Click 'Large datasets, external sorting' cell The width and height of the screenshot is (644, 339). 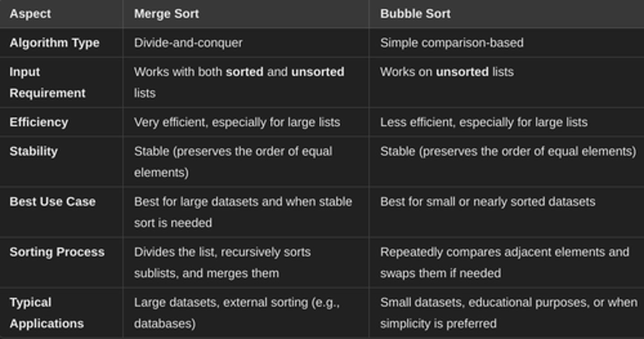pyautogui.click(x=237, y=313)
